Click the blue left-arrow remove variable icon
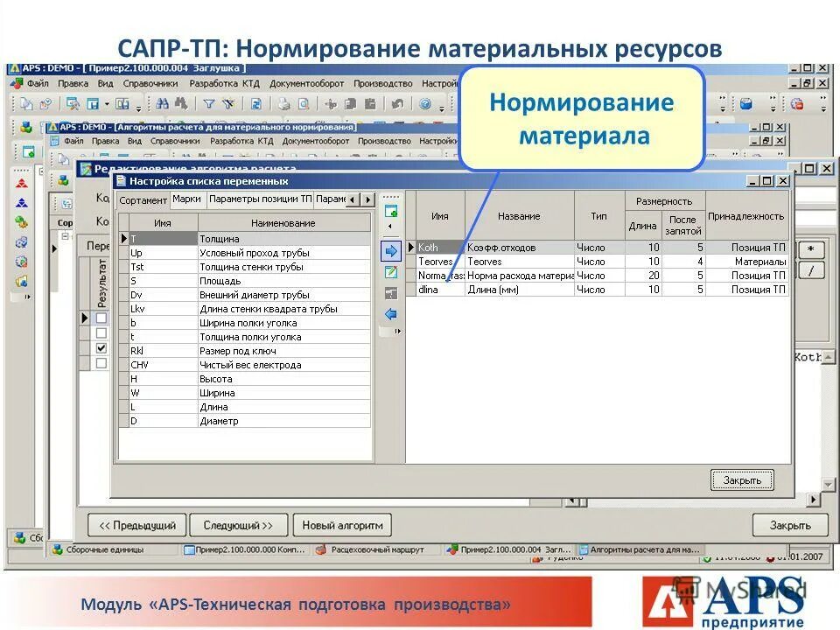The height and width of the screenshot is (630, 840). (390, 313)
